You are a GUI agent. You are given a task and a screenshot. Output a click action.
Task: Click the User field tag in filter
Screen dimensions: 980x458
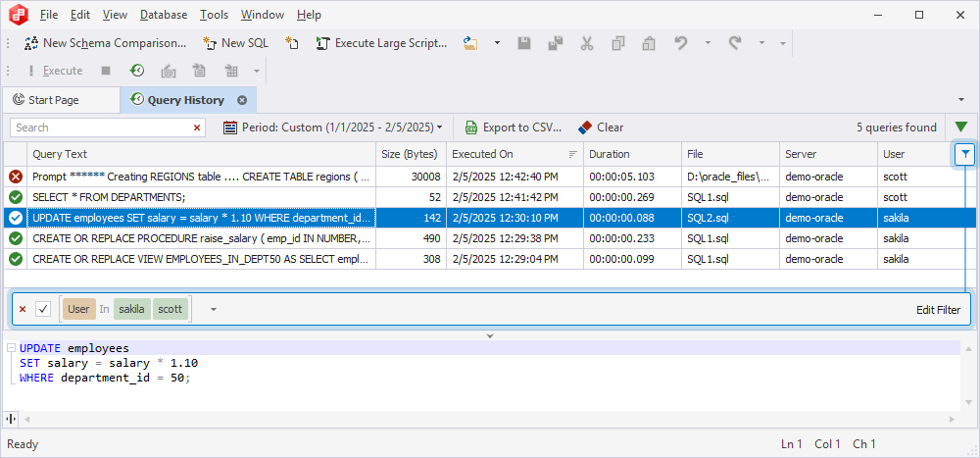point(78,309)
